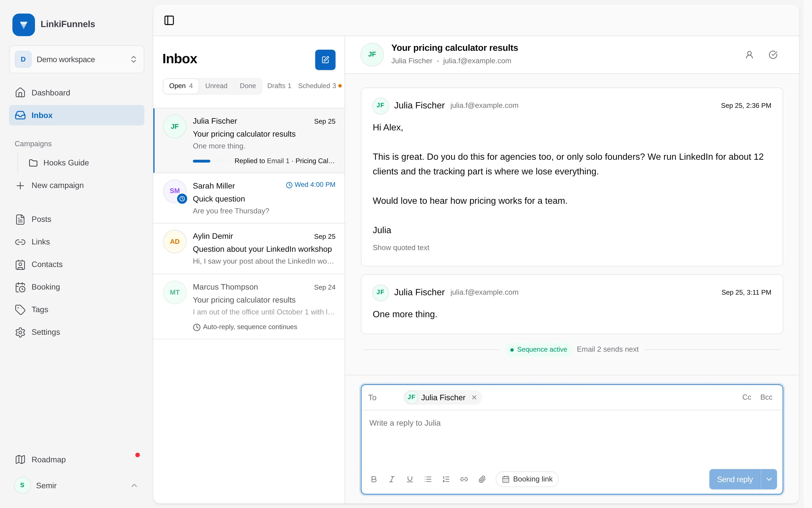Expand the Demo workspace switcher
Screen dimensions: 812x508
coord(76,60)
